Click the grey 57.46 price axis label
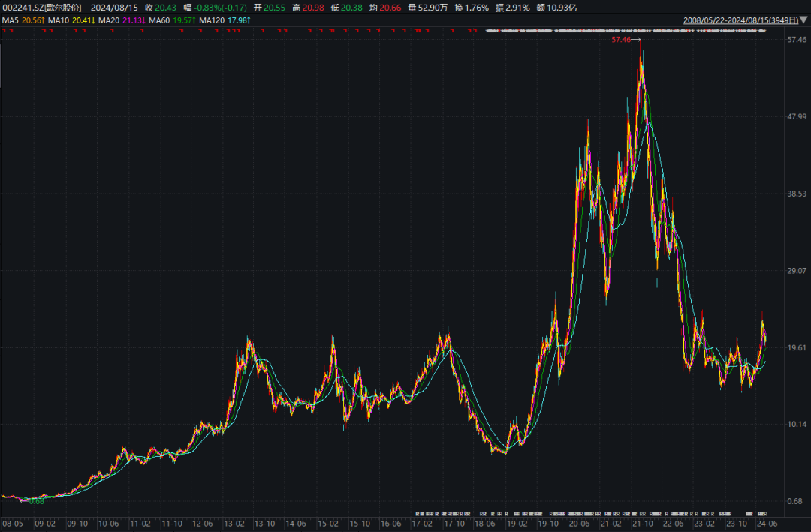811x532 pixels. (797, 40)
